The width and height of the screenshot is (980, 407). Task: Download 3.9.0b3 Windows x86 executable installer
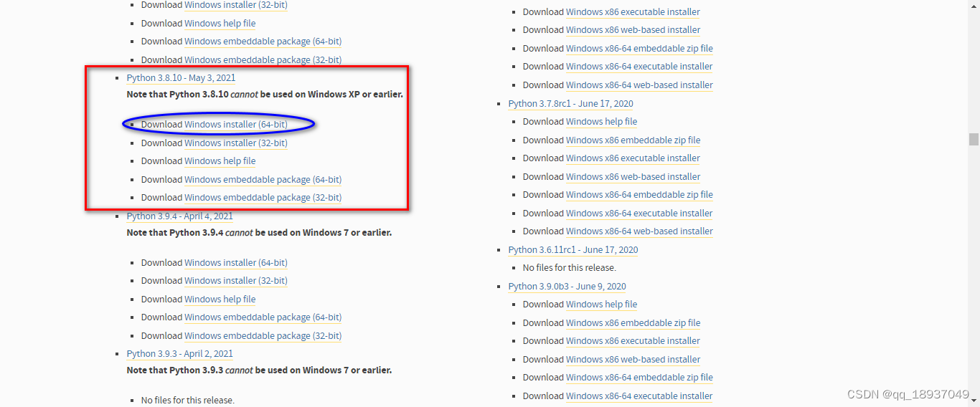(633, 341)
